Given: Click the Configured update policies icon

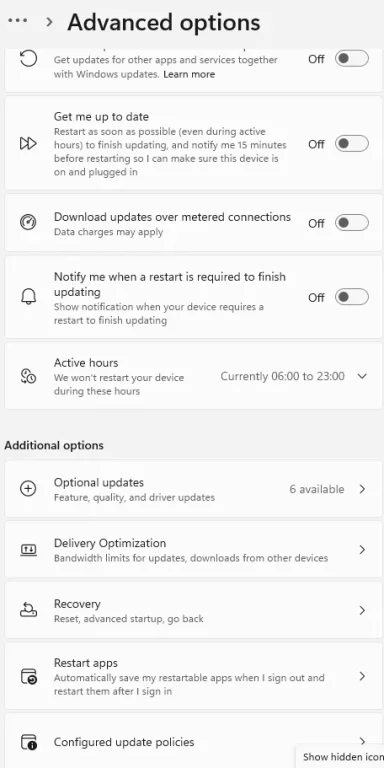Looking at the screenshot, I should click(28, 742).
